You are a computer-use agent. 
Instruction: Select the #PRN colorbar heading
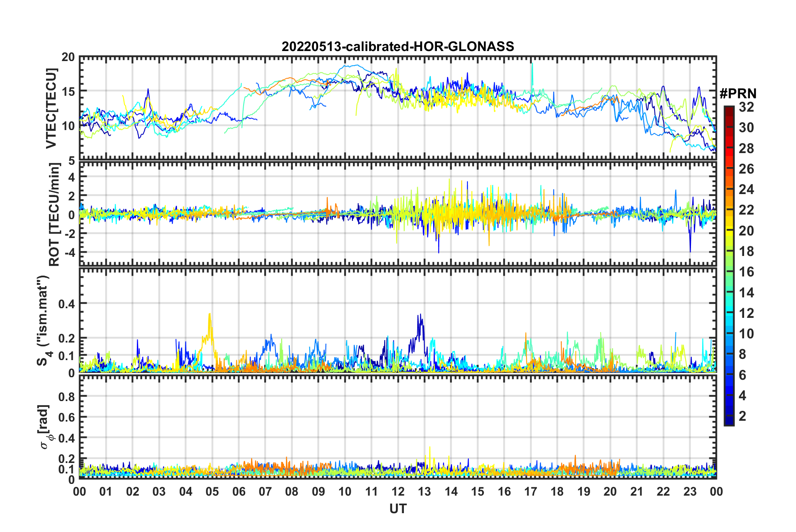point(738,94)
